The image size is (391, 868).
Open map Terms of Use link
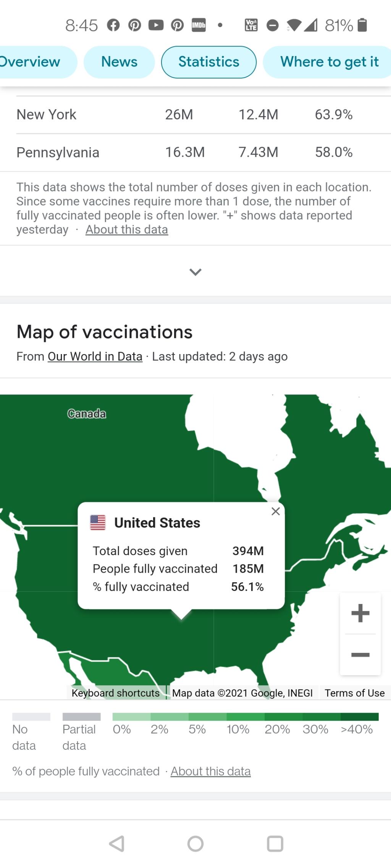click(354, 693)
